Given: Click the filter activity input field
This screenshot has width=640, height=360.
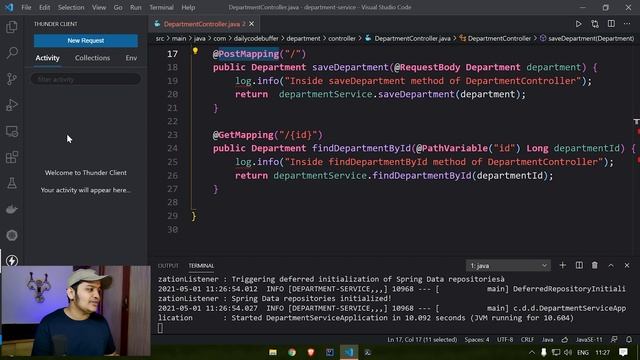Looking at the screenshot, I should pyautogui.click(x=86, y=79).
